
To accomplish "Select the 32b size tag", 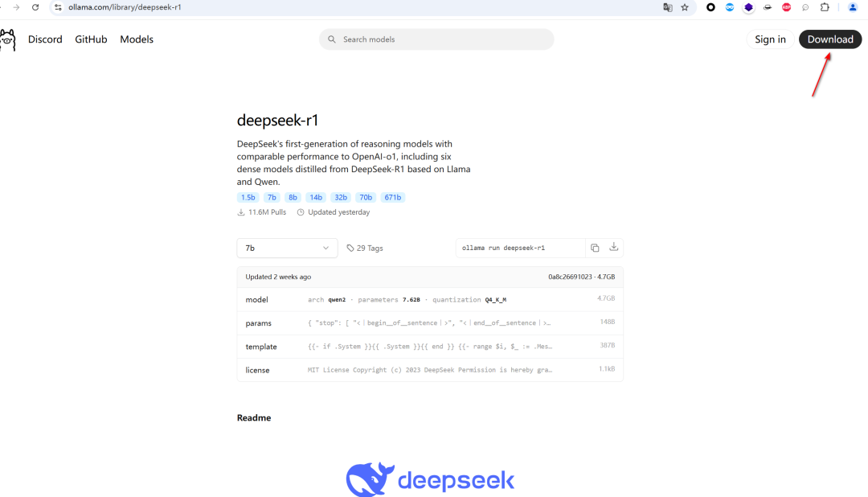I will click(x=341, y=197).
